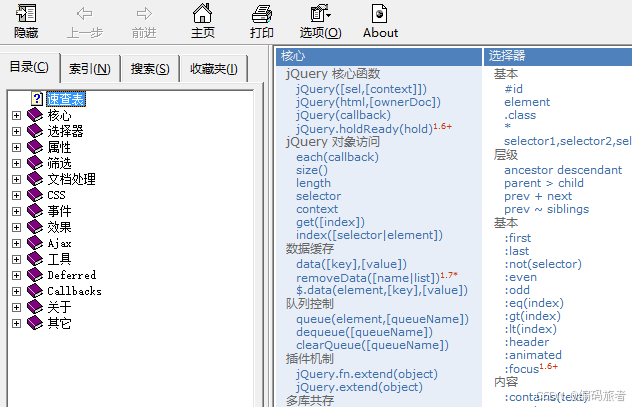Click the 层级 heading
This screenshot has width=632, height=407.
pyautogui.click(x=506, y=155)
